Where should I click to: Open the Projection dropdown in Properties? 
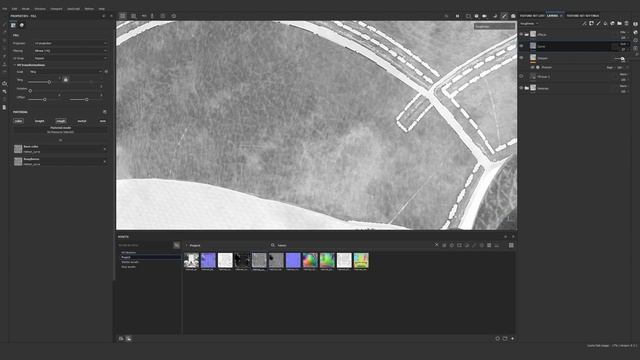click(x=71, y=43)
